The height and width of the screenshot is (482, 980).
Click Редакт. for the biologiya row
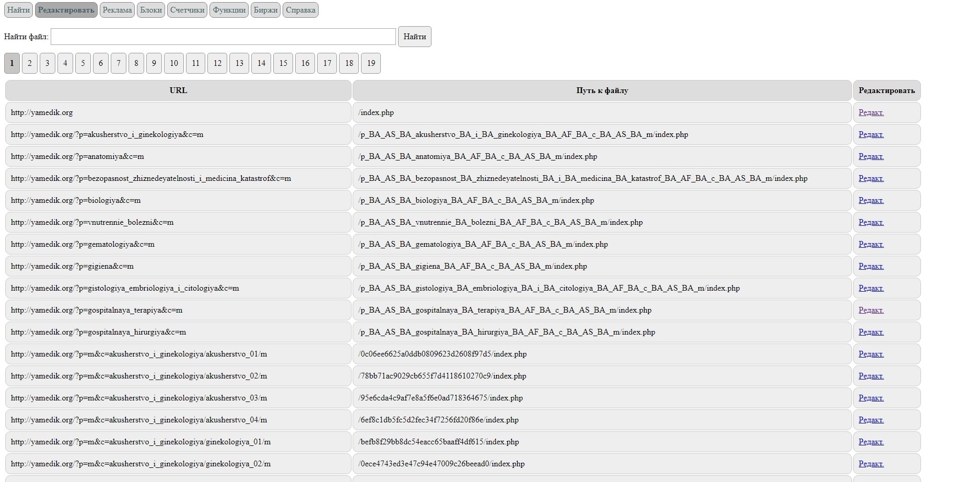click(x=871, y=200)
